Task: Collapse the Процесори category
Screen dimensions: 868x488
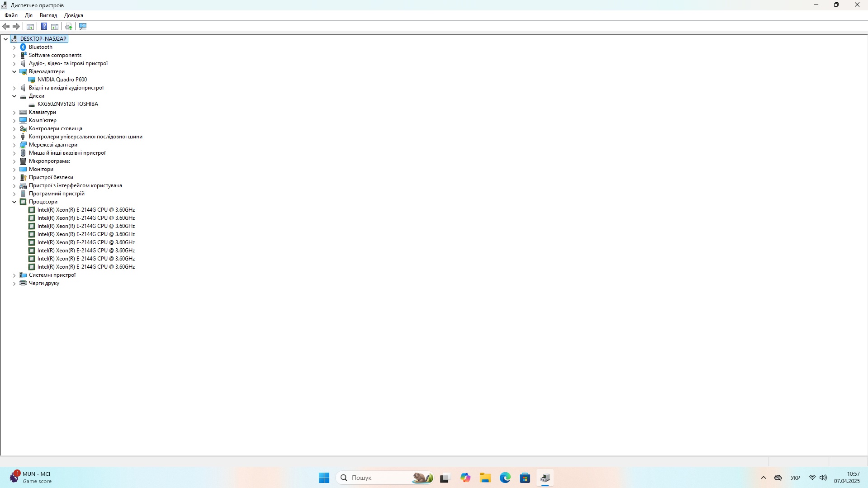Action: pyautogui.click(x=14, y=202)
